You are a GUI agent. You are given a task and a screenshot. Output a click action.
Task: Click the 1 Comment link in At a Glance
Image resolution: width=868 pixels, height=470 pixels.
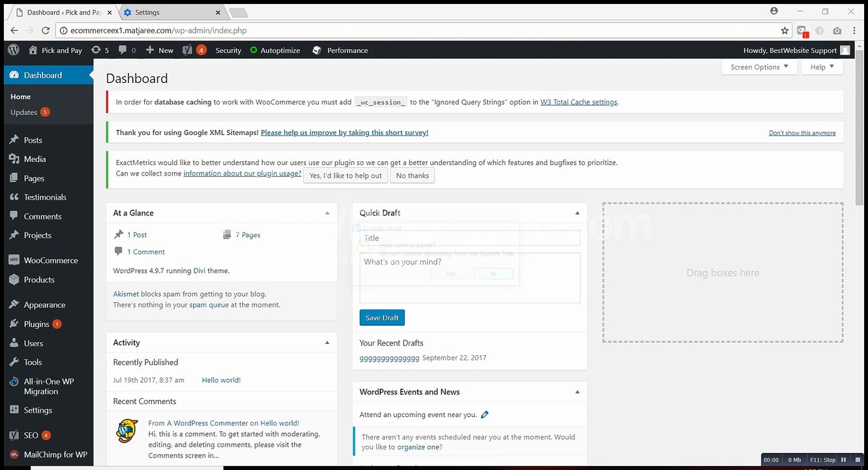pyautogui.click(x=146, y=252)
